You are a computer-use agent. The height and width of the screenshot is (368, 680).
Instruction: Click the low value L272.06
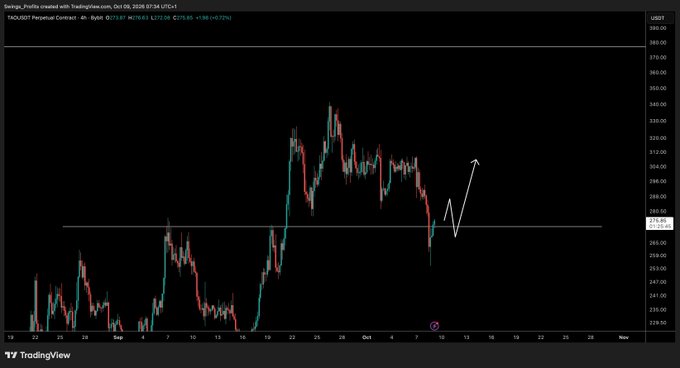pyautogui.click(x=160, y=18)
